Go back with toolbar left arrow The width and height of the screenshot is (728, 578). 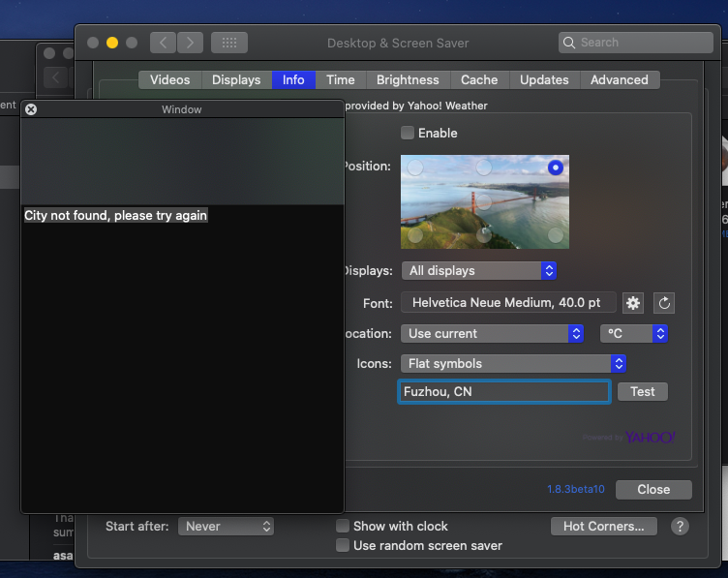click(163, 43)
